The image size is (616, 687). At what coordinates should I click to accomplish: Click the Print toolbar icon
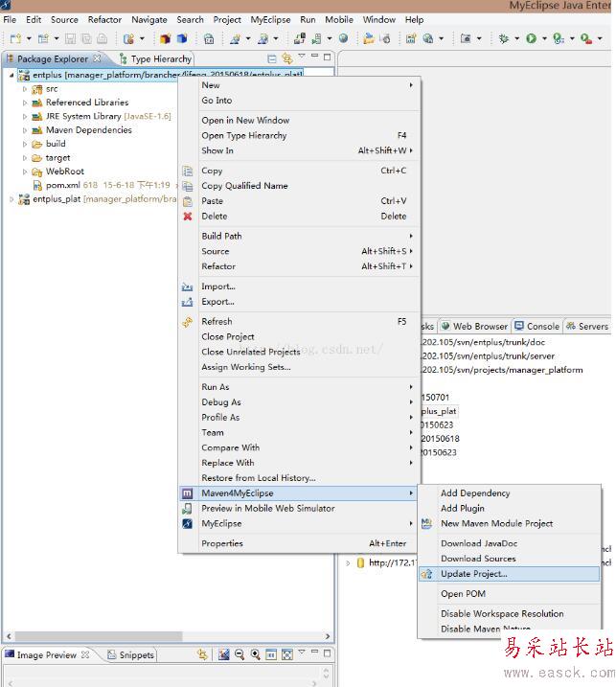(102, 38)
